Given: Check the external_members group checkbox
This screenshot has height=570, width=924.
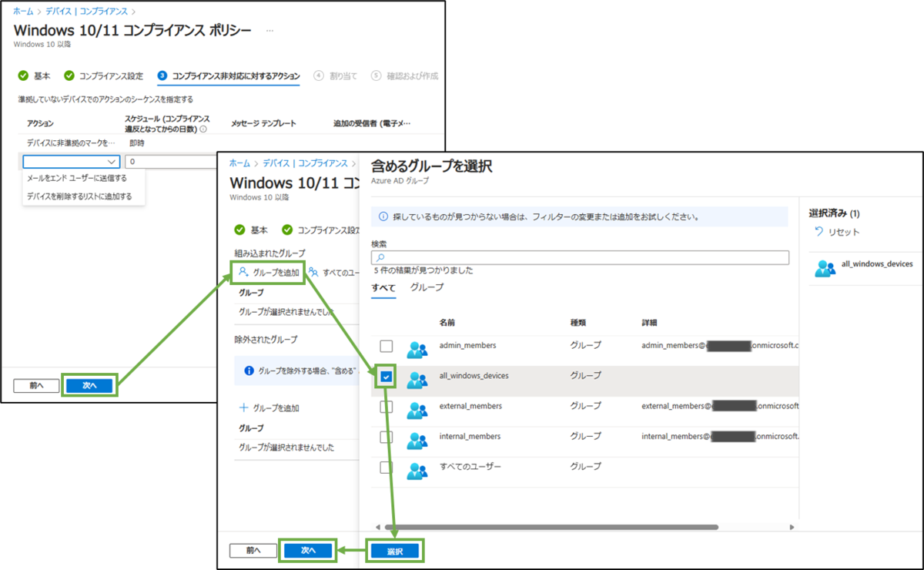Looking at the screenshot, I should click(x=386, y=407).
